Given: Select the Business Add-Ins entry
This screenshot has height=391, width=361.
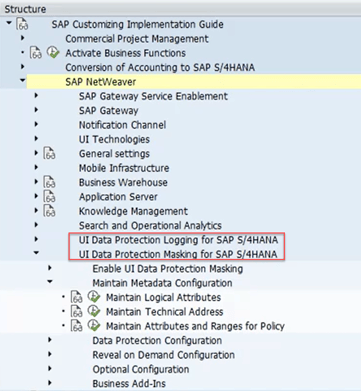Looking at the screenshot, I should pos(129,383).
